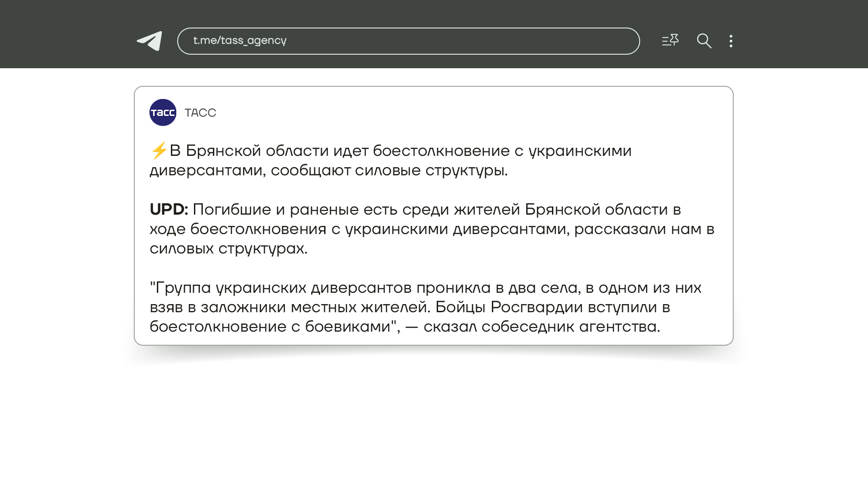Focus the t.me/tass_agency address field
Screen dimensions: 868x488
[408, 41]
